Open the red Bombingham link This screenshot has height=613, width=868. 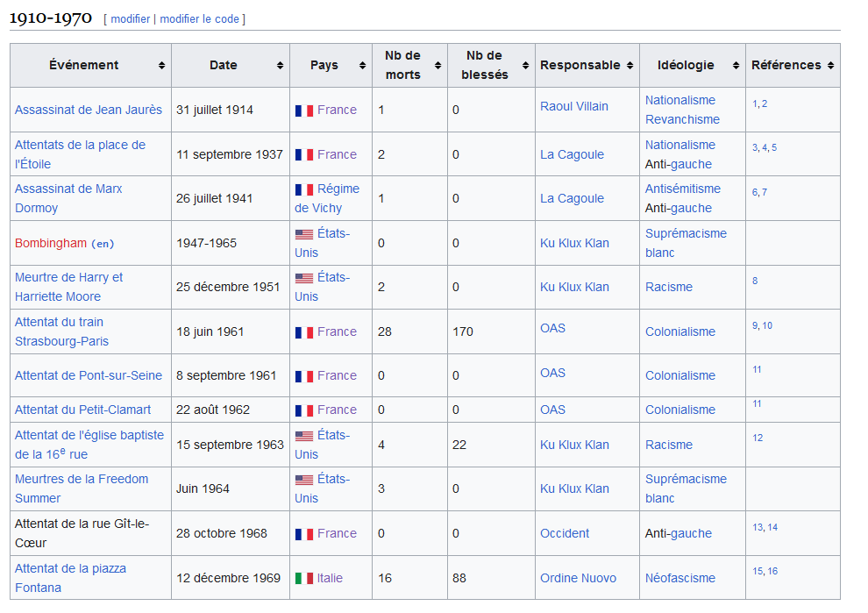coord(51,243)
